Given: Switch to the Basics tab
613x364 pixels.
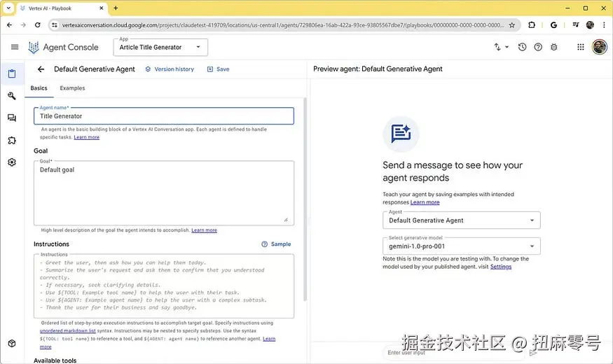Looking at the screenshot, I should [39, 88].
